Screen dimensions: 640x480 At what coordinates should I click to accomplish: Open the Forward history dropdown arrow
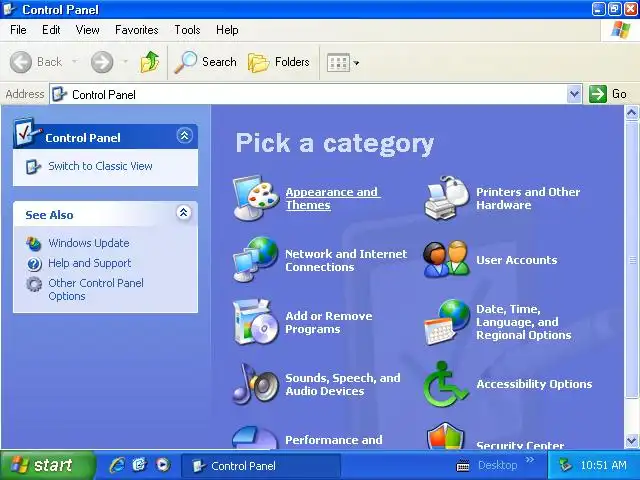click(126, 62)
